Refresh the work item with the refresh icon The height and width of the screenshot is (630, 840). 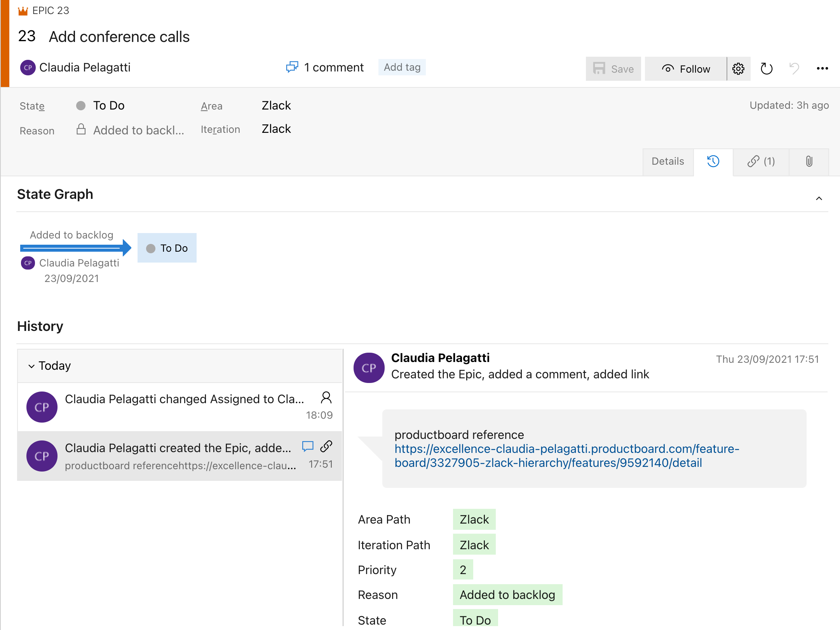click(x=766, y=69)
